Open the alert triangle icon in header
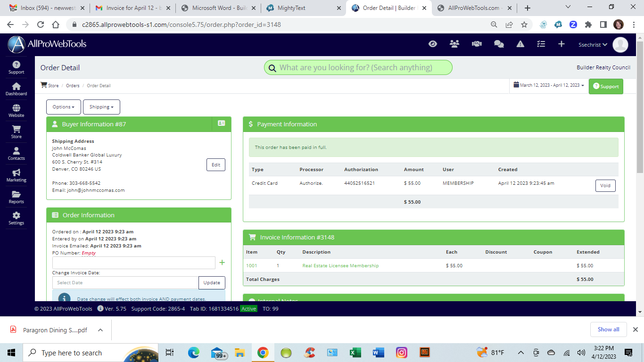644x362 pixels. point(520,44)
